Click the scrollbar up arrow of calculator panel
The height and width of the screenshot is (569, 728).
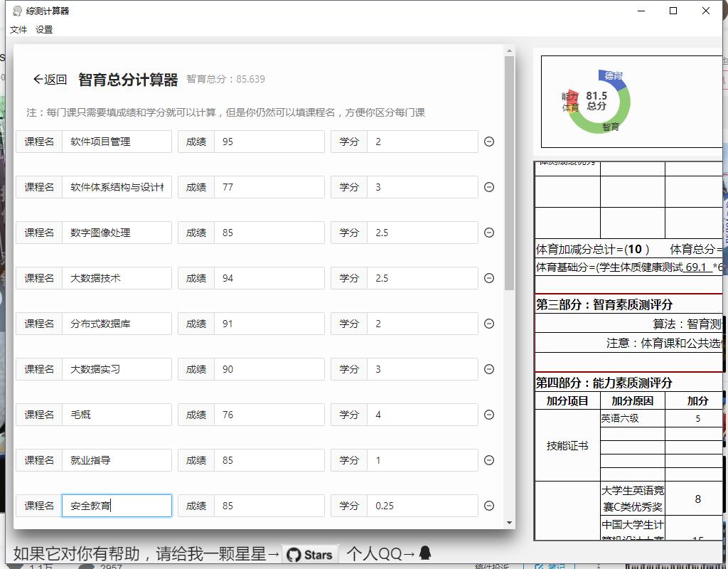(x=509, y=50)
